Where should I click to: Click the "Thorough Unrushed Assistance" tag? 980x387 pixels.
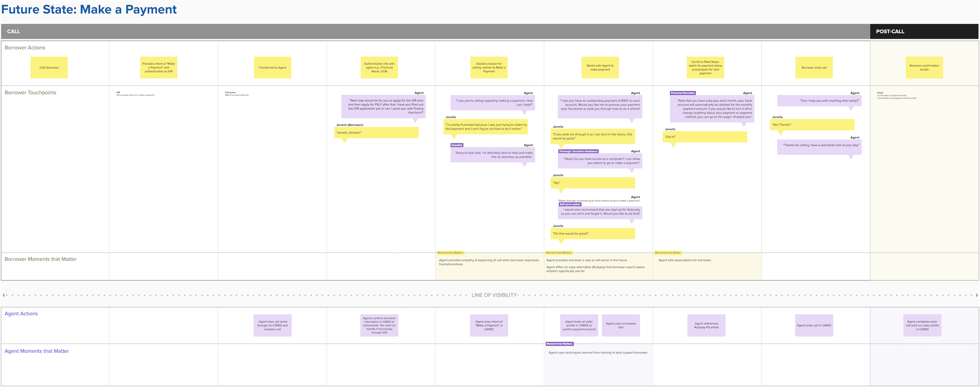click(x=578, y=151)
